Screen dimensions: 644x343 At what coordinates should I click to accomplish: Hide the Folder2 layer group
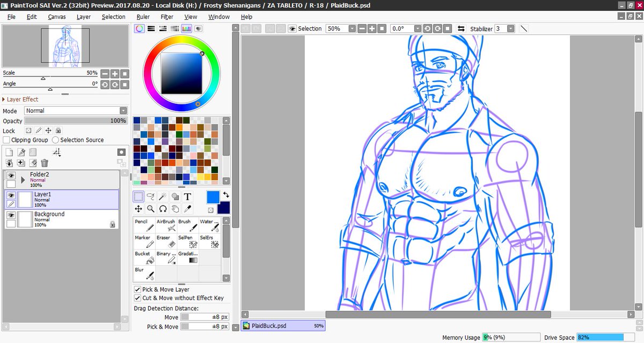tap(11, 175)
